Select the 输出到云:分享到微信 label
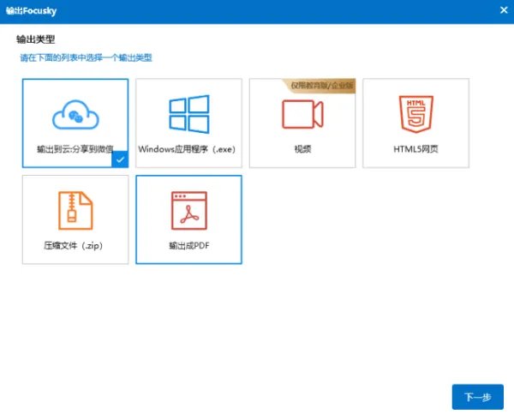The image size is (514, 420). pyautogui.click(x=75, y=149)
